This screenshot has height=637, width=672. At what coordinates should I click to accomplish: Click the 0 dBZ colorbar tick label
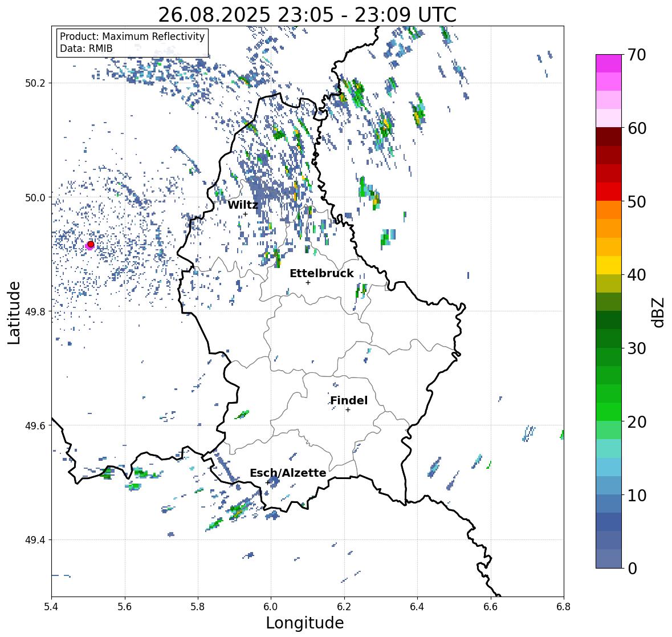click(632, 569)
